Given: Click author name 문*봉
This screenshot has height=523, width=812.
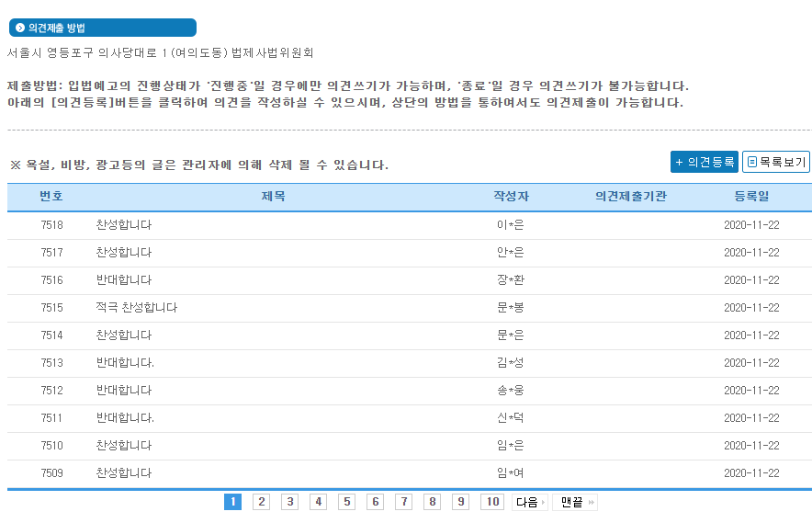Looking at the screenshot, I should pyautogui.click(x=511, y=307).
